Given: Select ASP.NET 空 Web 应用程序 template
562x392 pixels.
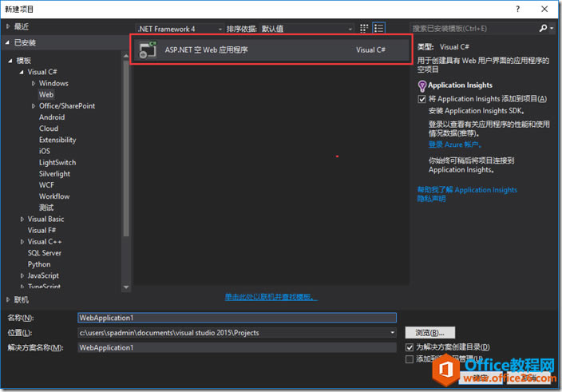Looking at the screenshot, I should point(271,49).
